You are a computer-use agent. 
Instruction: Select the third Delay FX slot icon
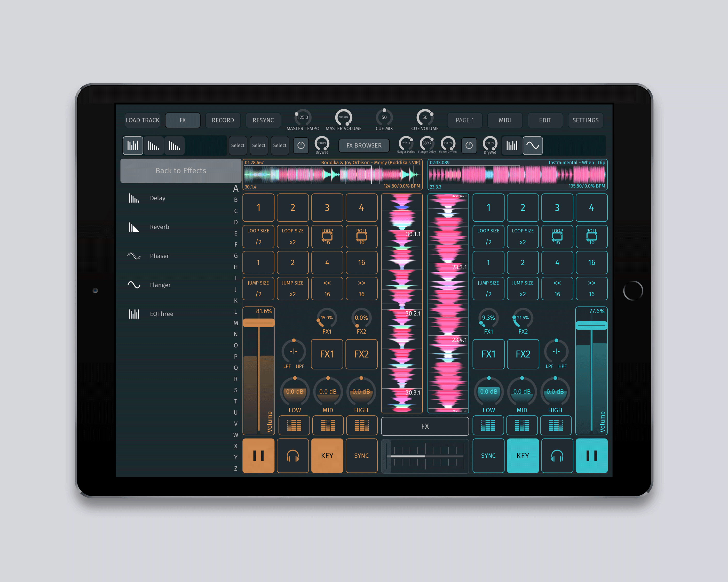pyautogui.click(x=175, y=145)
